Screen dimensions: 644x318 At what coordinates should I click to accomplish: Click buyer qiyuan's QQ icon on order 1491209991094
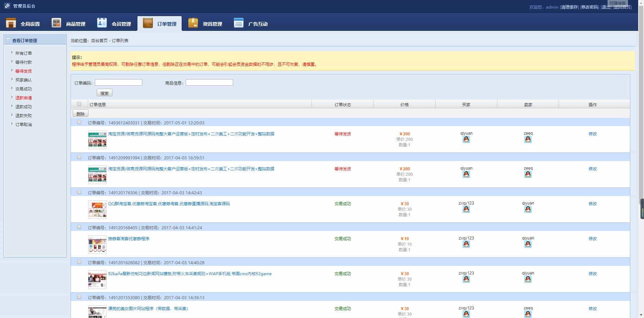pyautogui.click(x=466, y=174)
